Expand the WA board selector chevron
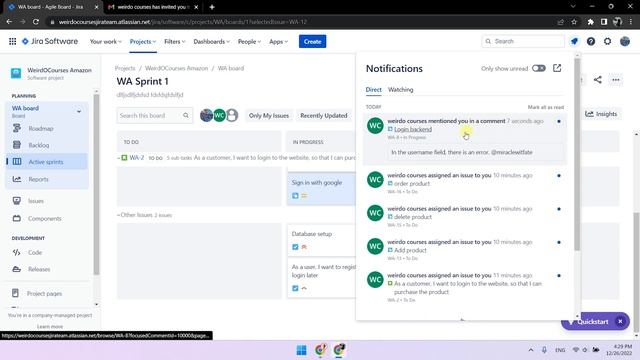This screenshot has width=640, height=360. pyautogui.click(x=79, y=111)
